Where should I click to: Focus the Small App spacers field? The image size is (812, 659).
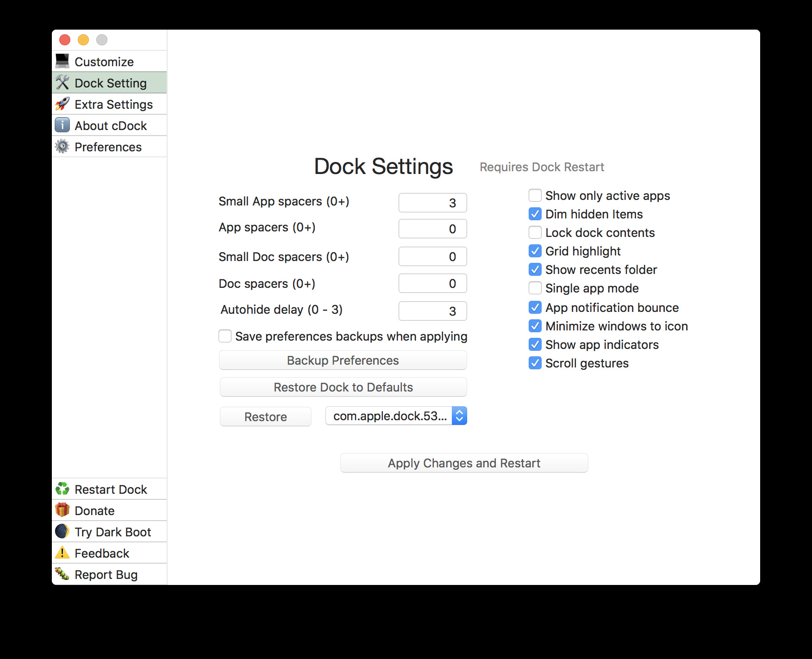tap(432, 203)
